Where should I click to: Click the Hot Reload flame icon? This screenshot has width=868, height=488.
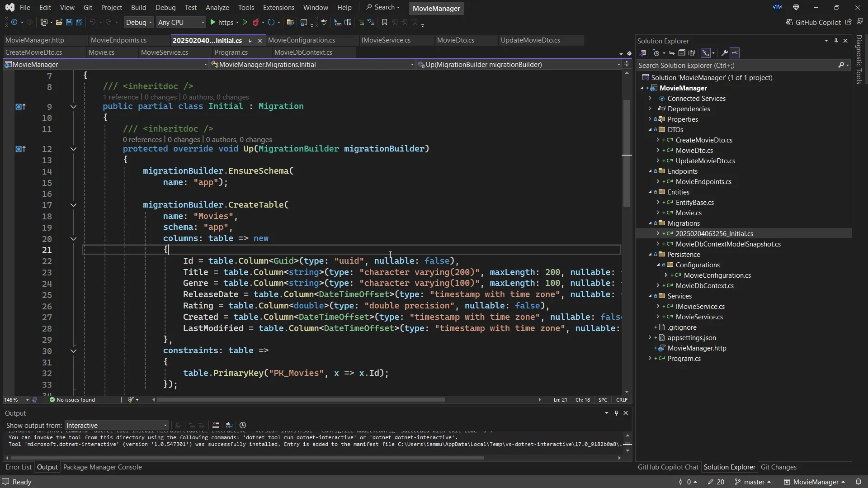click(256, 22)
